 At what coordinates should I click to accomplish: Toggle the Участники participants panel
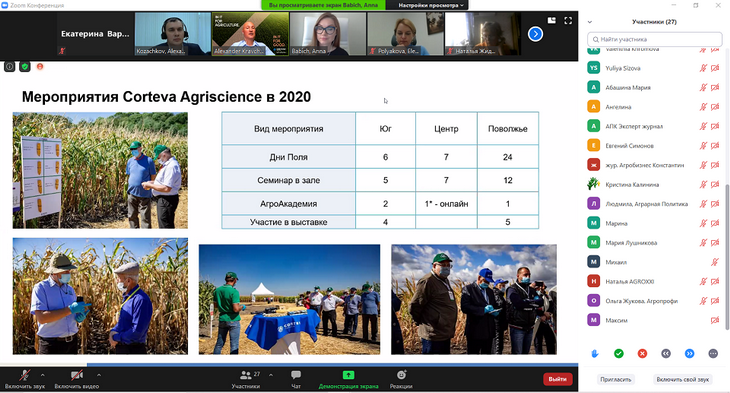[x=246, y=379]
